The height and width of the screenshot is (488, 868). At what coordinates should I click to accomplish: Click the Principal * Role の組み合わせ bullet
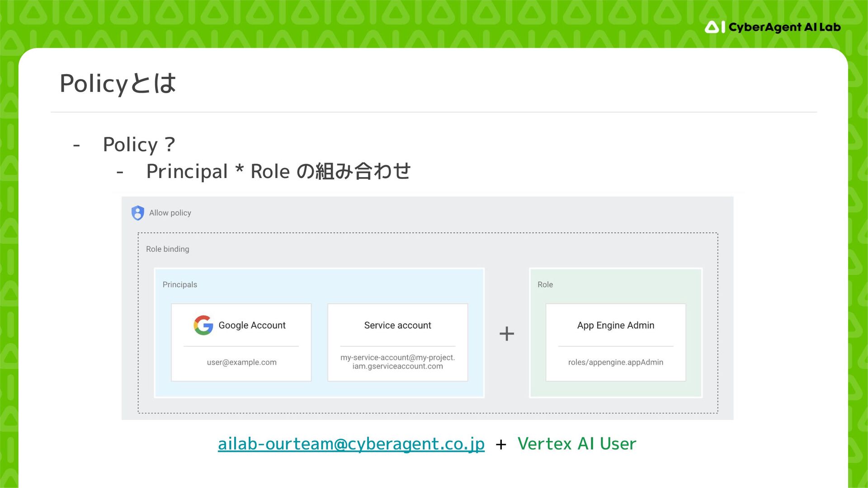coord(278,172)
